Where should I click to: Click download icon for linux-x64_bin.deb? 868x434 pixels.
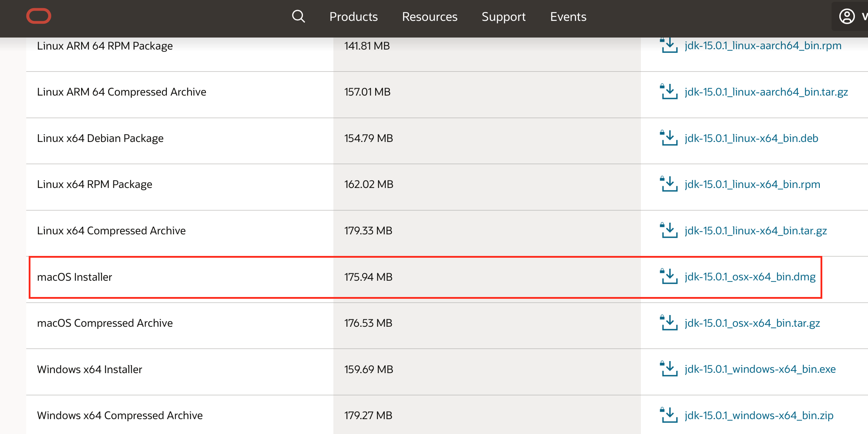669,138
